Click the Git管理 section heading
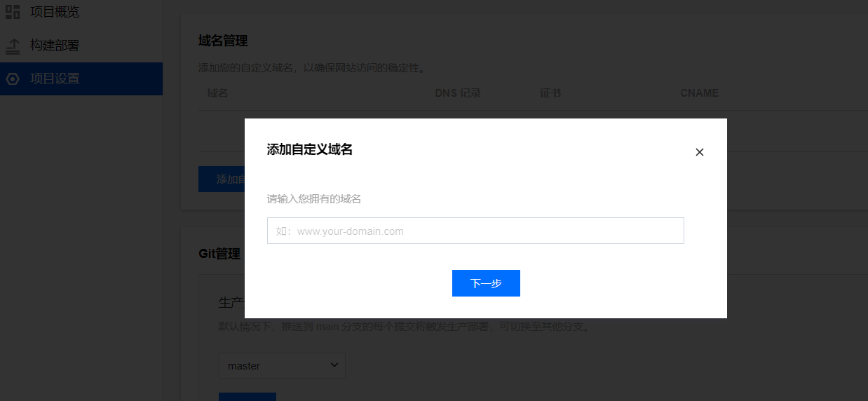Image resolution: width=868 pixels, height=401 pixels. 219,254
